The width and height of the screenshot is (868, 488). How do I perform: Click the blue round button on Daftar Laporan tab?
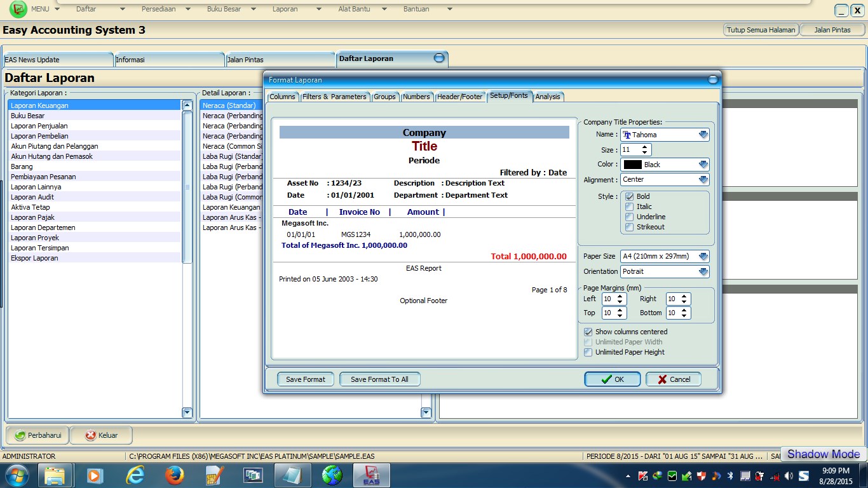pyautogui.click(x=439, y=58)
